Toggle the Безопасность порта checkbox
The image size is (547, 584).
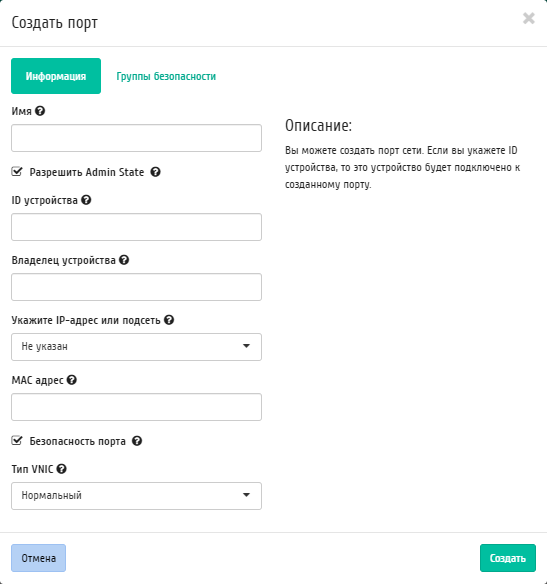pos(17,441)
